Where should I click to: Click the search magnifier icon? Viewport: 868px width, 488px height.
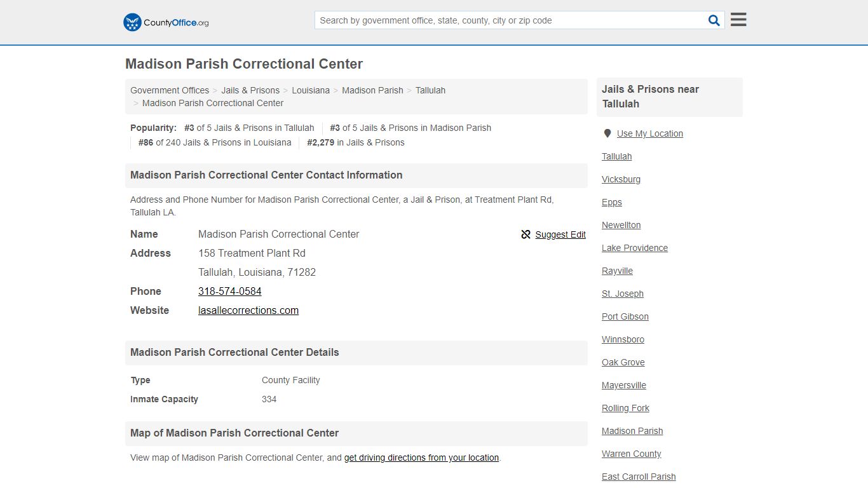tap(714, 20)
